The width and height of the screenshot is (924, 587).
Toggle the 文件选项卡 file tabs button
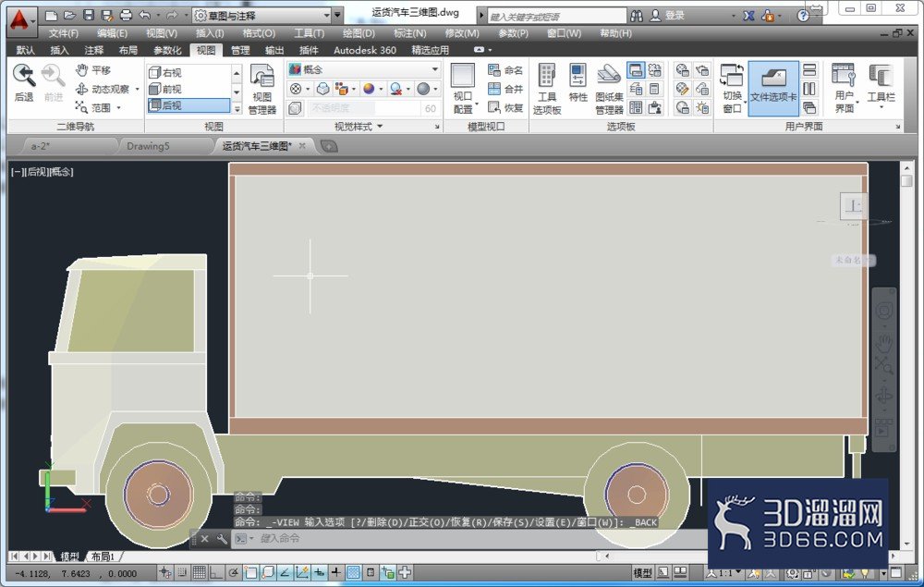tap(773, 89)
